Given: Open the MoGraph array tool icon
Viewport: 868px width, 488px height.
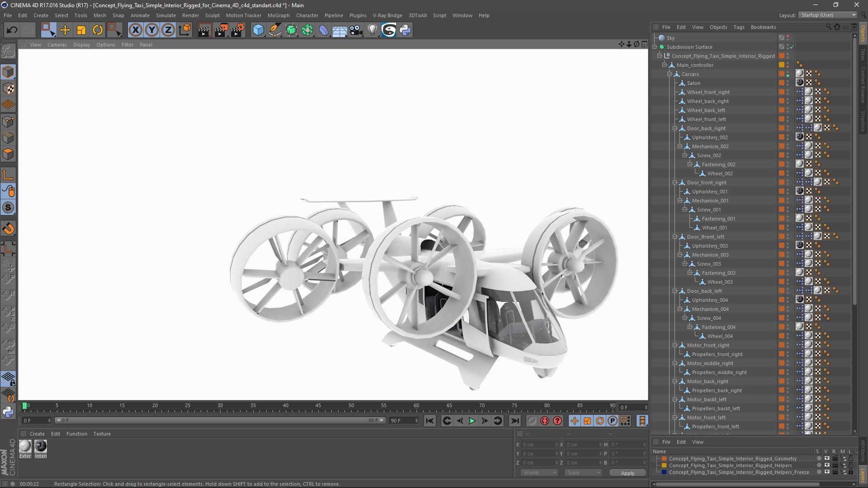Looking at the screenshot, I should point(307,30).
